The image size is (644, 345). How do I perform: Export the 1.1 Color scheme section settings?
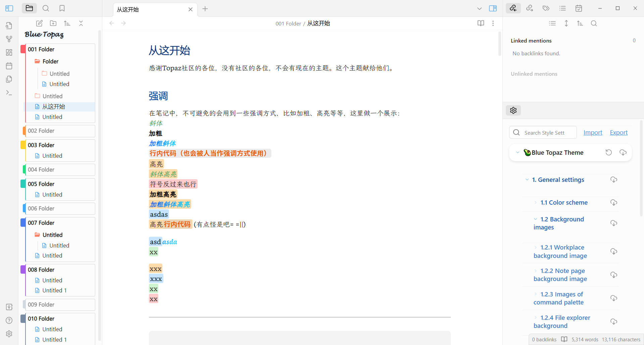614,202
